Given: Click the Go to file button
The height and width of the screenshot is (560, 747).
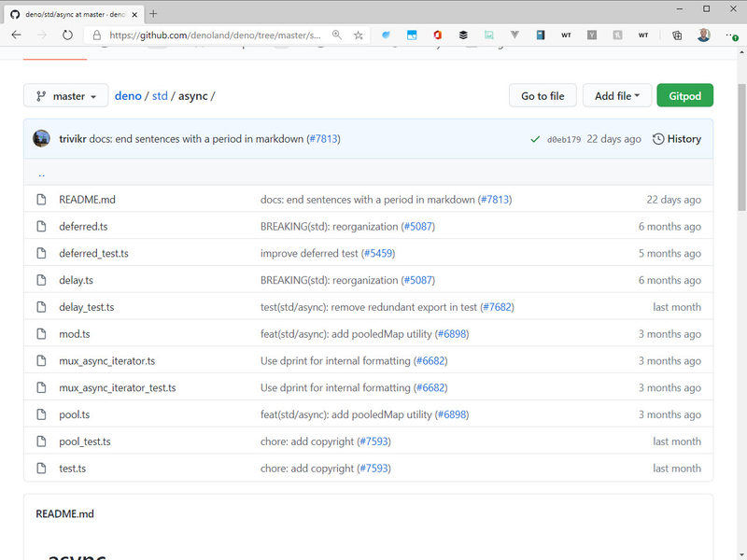Looking at the screenshot, I should tap(543, 95).
